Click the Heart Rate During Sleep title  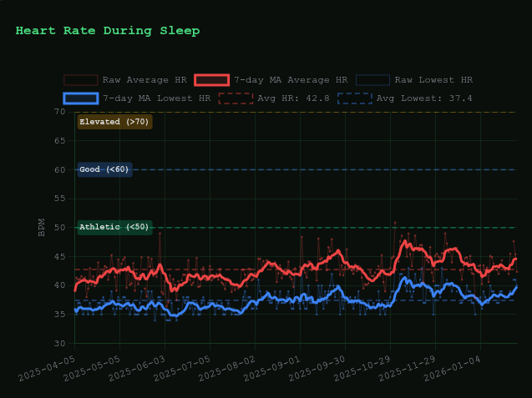108,31
